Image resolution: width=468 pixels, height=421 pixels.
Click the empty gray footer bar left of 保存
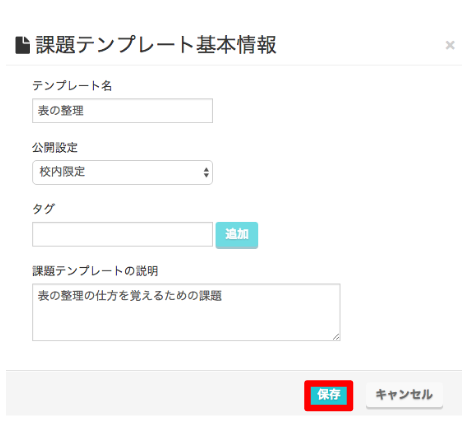coord(155,393)
